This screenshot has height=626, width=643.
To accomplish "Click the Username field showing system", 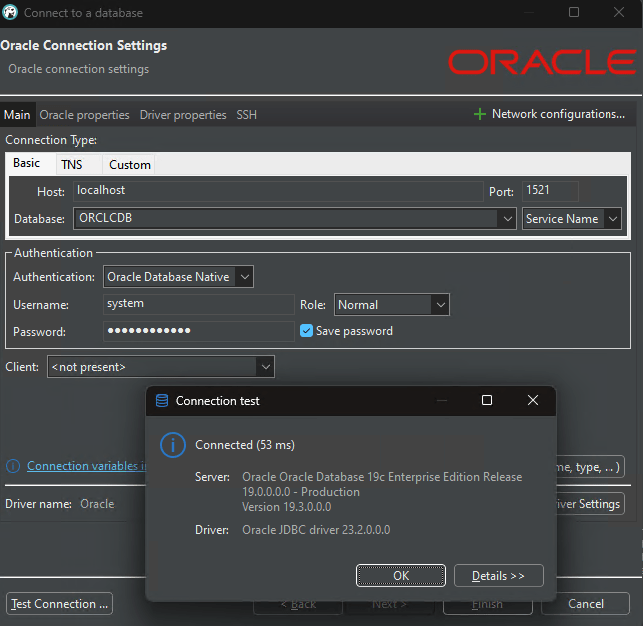I will pos(199,305).
